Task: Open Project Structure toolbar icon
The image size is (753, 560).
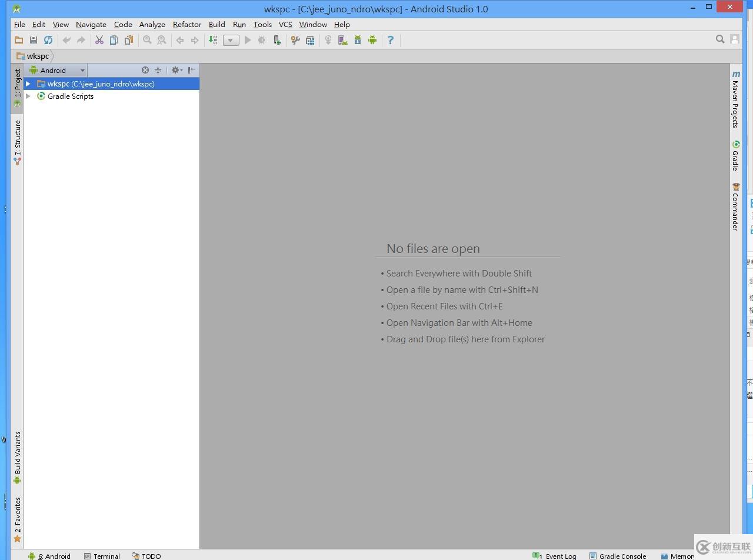Action: [310, 40]
